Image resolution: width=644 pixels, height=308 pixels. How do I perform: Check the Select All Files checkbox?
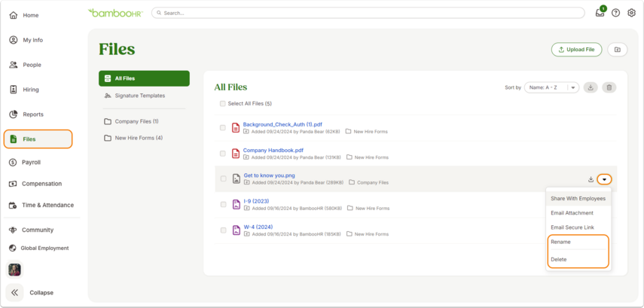pyautogui.click(x=223, y=104)
